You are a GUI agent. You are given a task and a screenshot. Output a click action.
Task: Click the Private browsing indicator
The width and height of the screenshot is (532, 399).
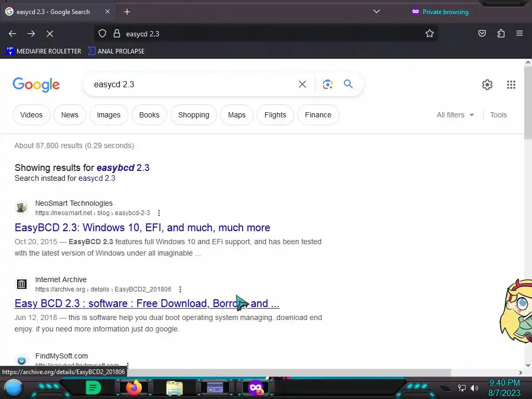pyautogui.click(x=440, y=12)
